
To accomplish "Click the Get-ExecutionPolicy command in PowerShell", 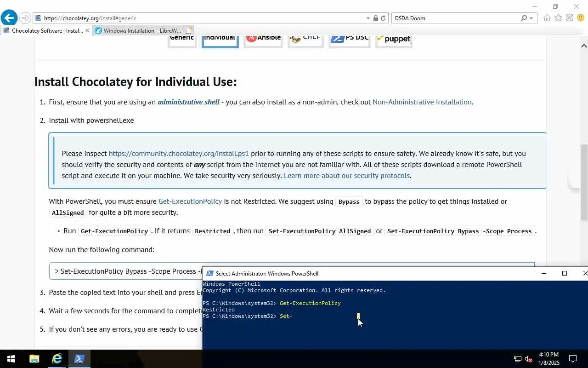I will point(310,303).
